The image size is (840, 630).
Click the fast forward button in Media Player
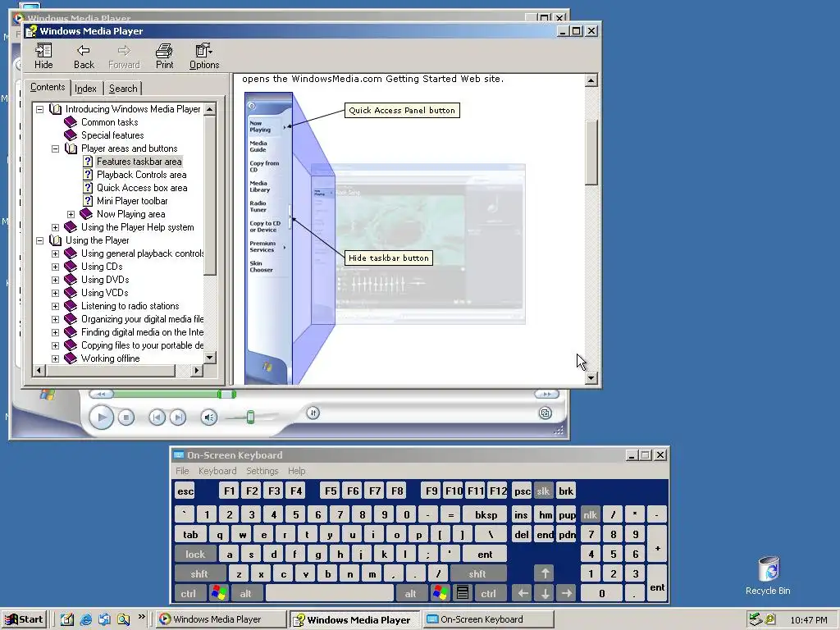[x=546, y=394]
